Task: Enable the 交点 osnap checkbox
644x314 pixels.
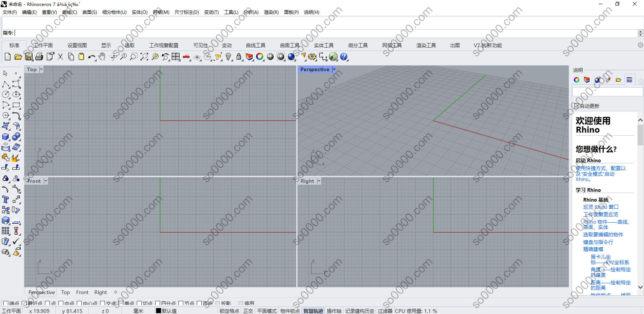Action: click(x=102, y=303)
